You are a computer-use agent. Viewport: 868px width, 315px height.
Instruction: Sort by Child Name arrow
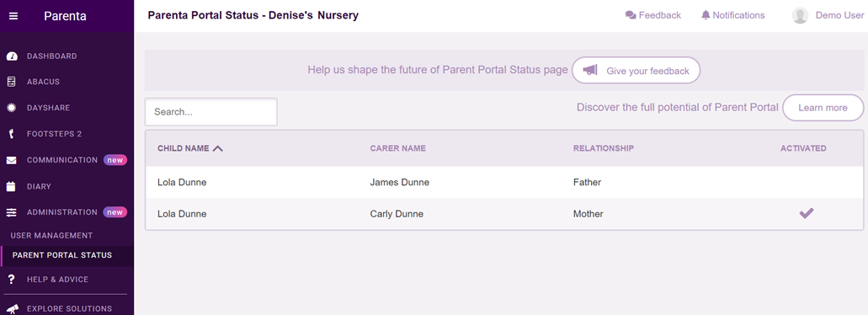[217, 148]
